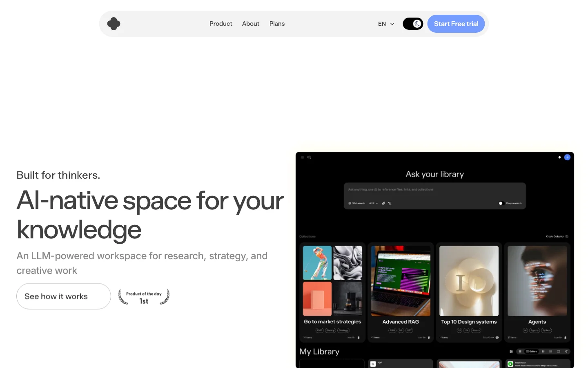Click the paperclip attach icon
Viewport: 588px width, 368px height.
click(383, 203)
